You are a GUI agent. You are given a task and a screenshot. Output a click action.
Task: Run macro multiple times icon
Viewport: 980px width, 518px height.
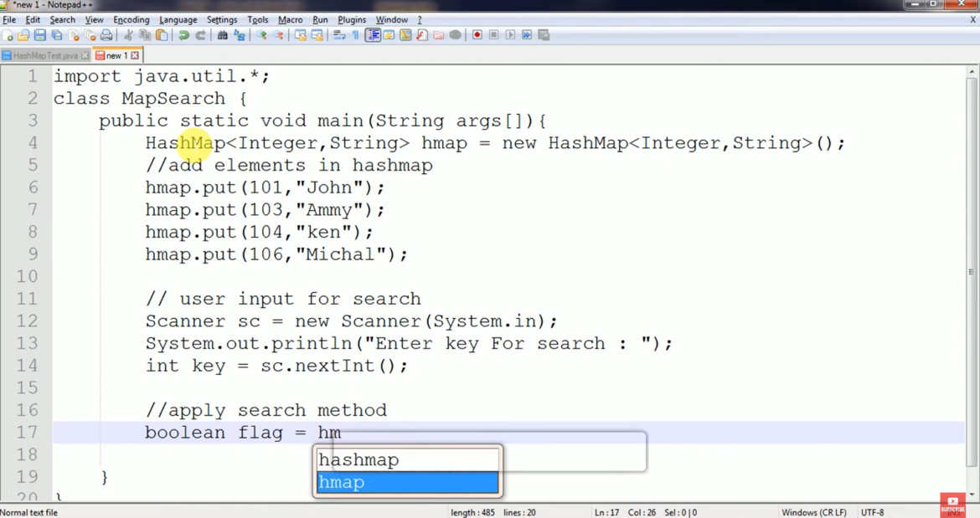point(527,35)
